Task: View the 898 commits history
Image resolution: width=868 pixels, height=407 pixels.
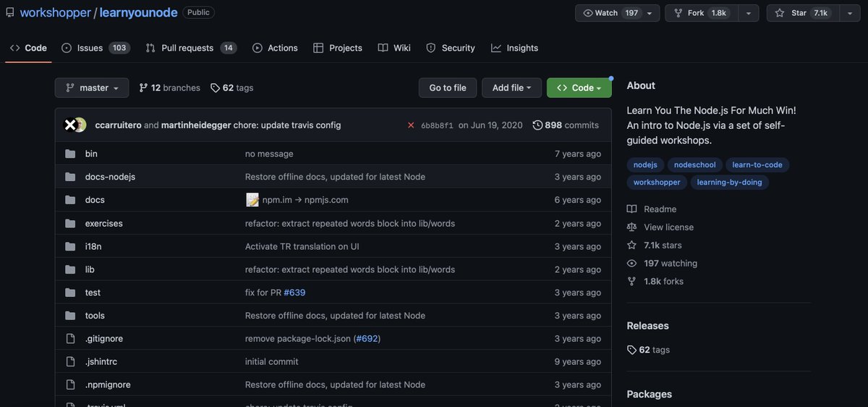Action: coord(566,125)
